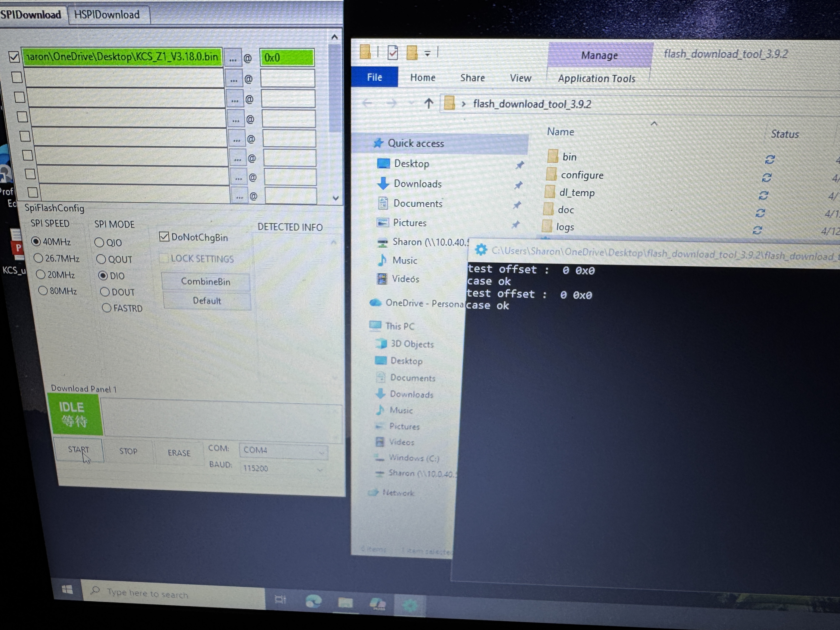Open the Downloads quick access item
This screenshot has height=630, width=840.
tap(417, 184)
